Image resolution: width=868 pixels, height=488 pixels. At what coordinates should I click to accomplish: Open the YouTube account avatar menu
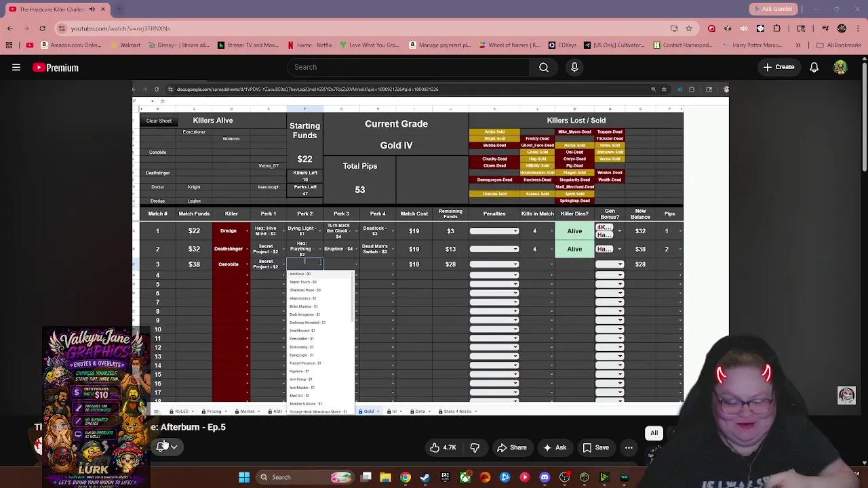tap(840, 67)
